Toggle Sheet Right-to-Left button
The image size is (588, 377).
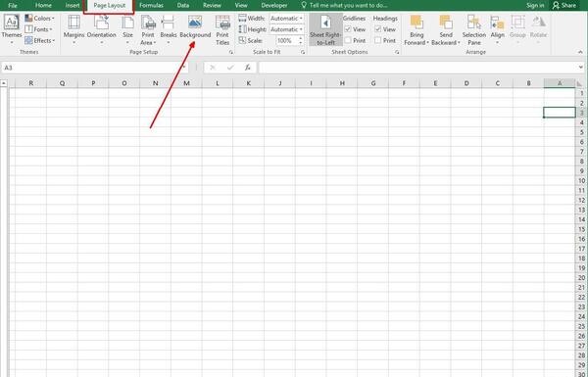(325, 30)
